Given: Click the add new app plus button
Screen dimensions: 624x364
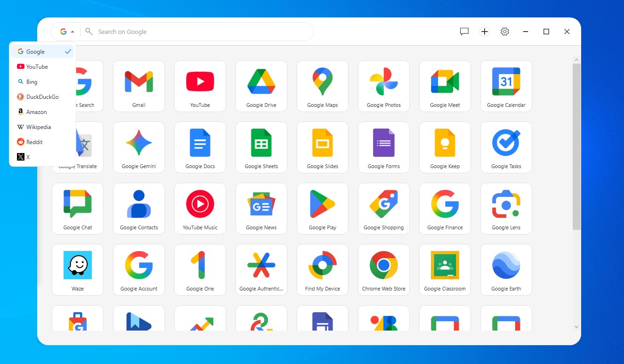Looking at the screenshot, I should 485,32.
